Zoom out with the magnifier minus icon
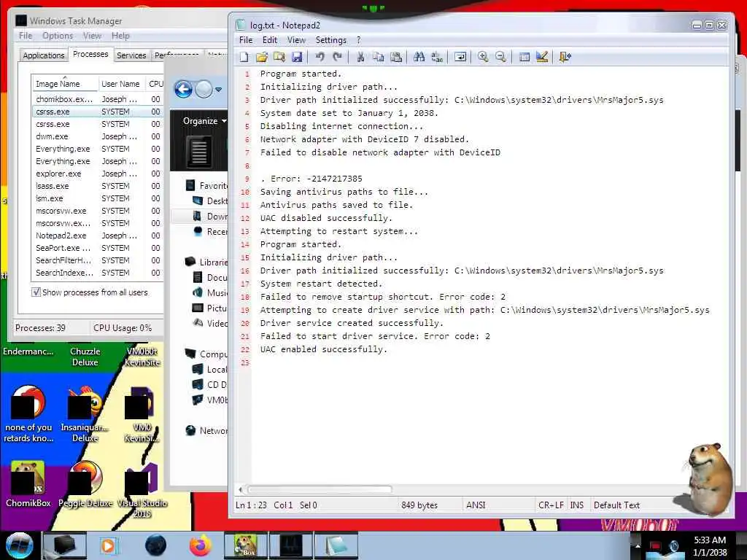The width and height of the screenshot is (747, 560). coord(500,57)
